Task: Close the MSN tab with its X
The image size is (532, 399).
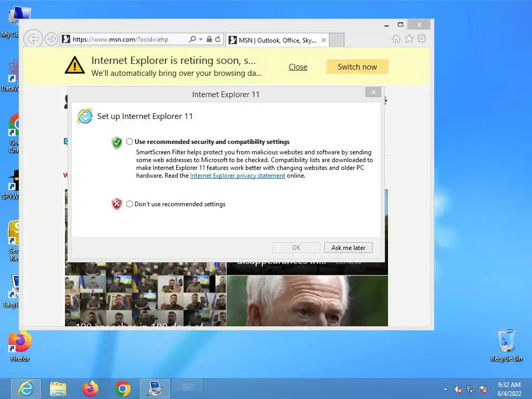Action: [x=324, y=40]
